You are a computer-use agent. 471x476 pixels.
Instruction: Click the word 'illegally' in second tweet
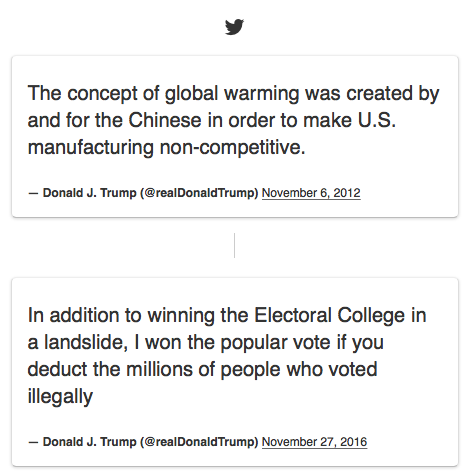click(x=60, y=397)
